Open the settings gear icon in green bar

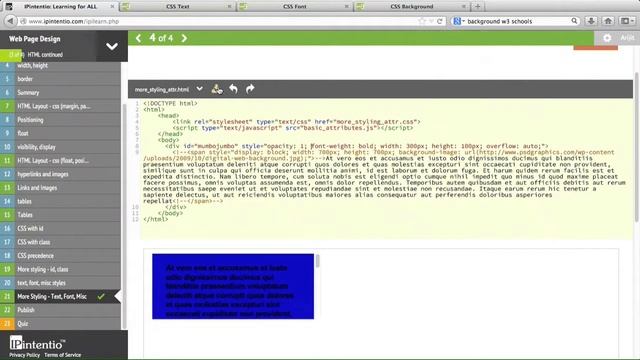pyautogui.click(x=607, y=38)
